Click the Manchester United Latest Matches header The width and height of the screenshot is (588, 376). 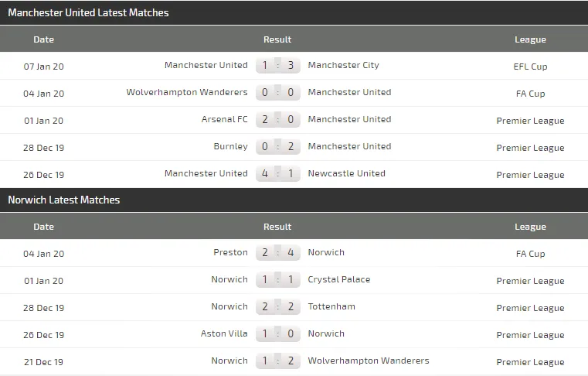[88, 12]
